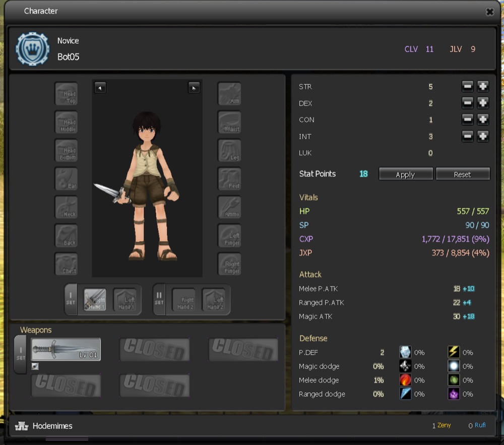This screenshot has width=504, height=445.
Task: Increase INT stat
Action: [482, 136]
